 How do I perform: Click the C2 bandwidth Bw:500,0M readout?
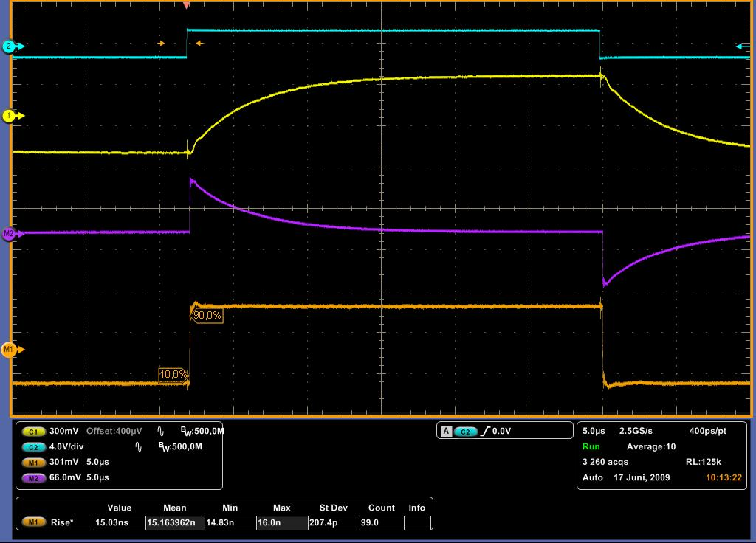pyautogui.click(x=180, y=446)
